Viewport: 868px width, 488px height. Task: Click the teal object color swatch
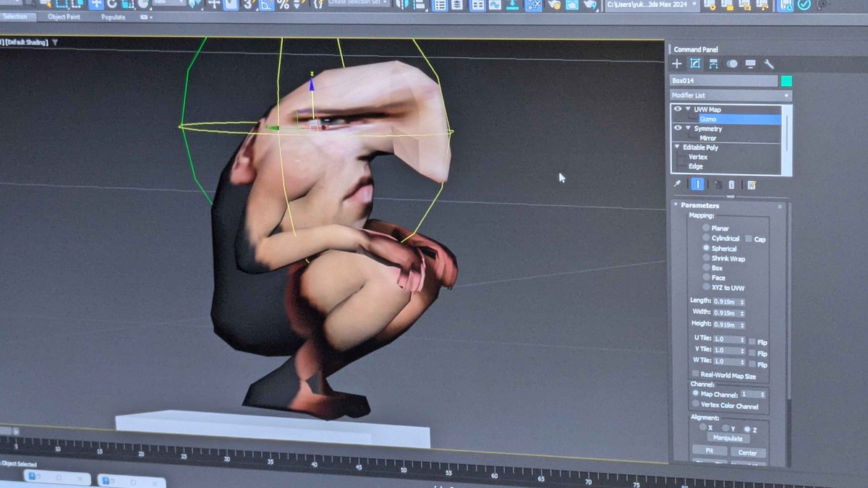786,81
